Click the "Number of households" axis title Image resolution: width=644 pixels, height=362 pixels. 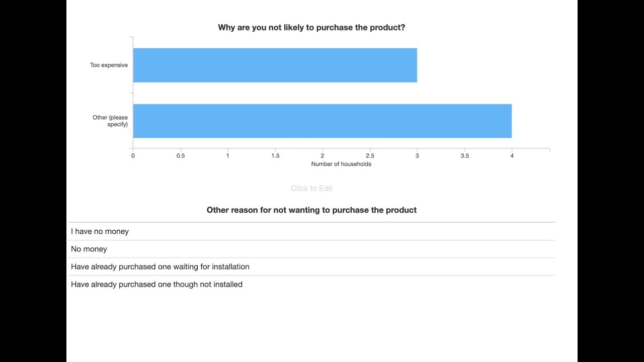pyautogui.click(x=341, y=164)
